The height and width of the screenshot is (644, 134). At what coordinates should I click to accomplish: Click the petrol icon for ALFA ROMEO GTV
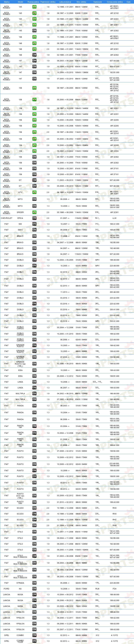34,192
